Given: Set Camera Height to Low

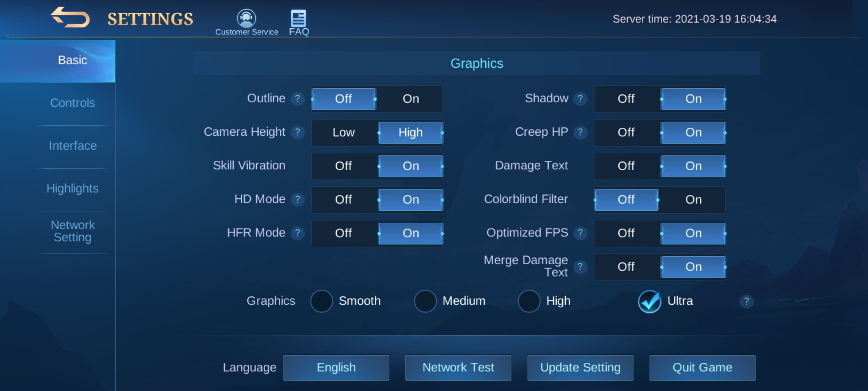Looking at the screenshot, I should click(343, 133).
